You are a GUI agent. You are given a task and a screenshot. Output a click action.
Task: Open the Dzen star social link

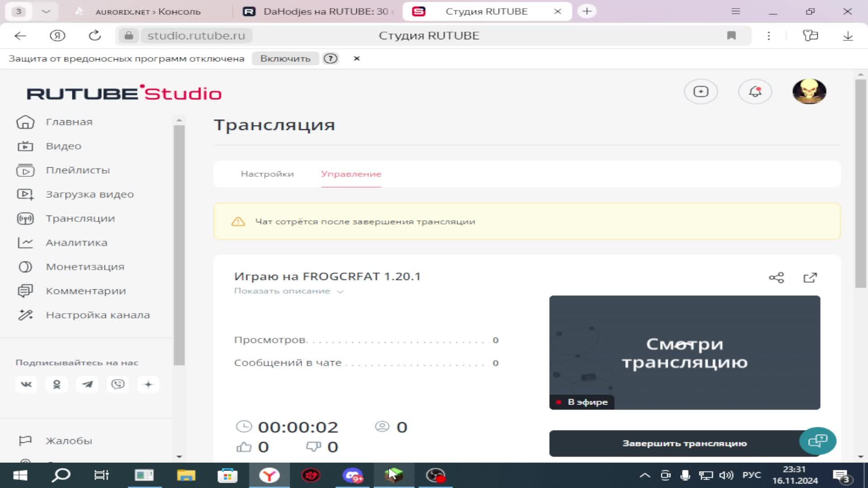[x=148, y=385]
